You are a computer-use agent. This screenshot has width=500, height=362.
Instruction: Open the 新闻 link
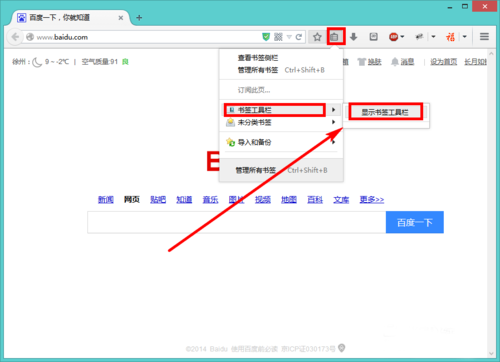[x=106, y=199]
